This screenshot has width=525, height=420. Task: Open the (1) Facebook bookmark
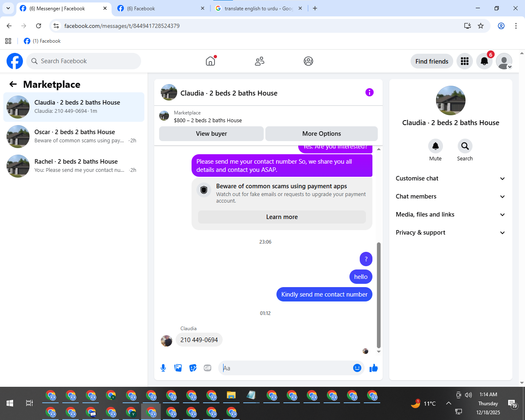(42, 41)
